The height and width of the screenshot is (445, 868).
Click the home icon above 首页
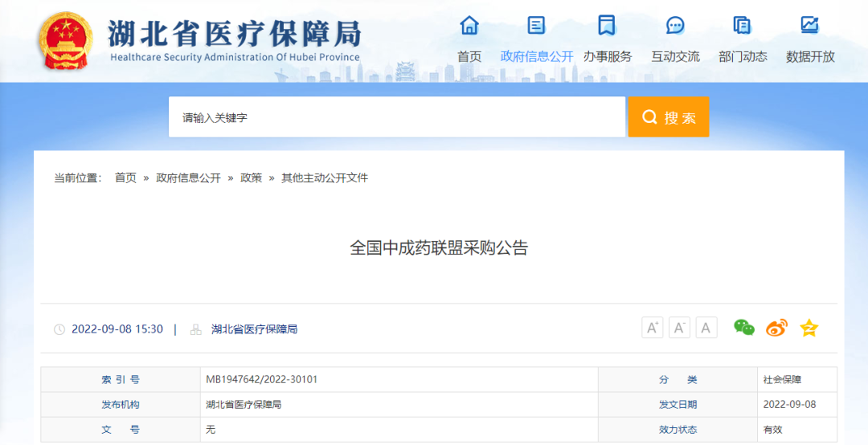point(469,26)
